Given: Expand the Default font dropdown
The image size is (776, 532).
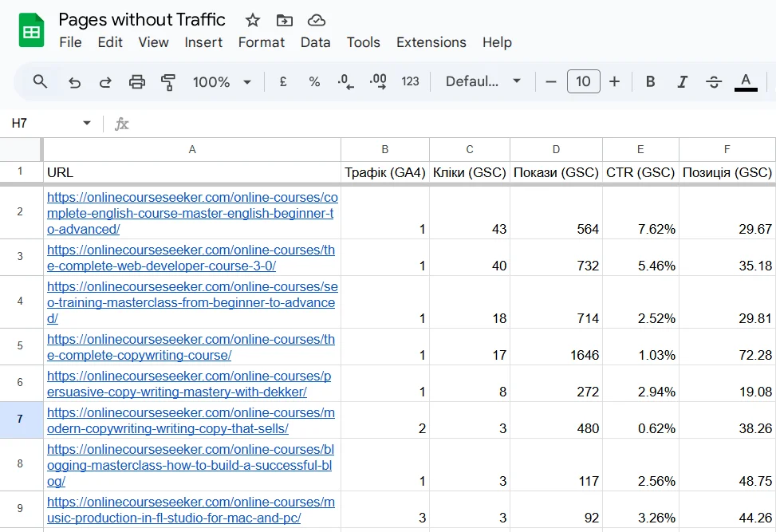Looking at the screenshot, I should [x=483, y=81].
